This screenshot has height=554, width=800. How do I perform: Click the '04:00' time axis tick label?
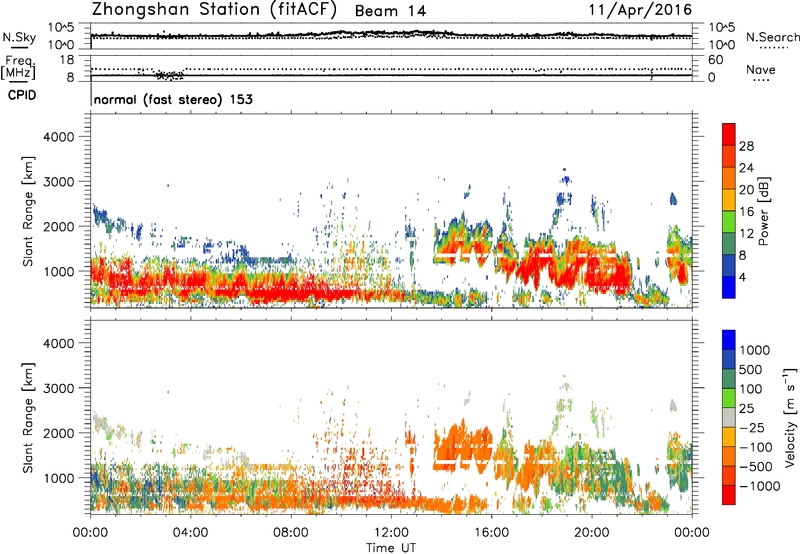[x=190, y=533]
